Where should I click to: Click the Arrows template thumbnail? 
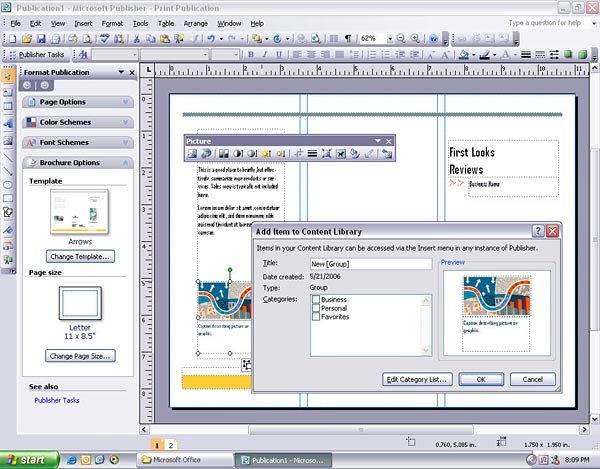point(79,212)
